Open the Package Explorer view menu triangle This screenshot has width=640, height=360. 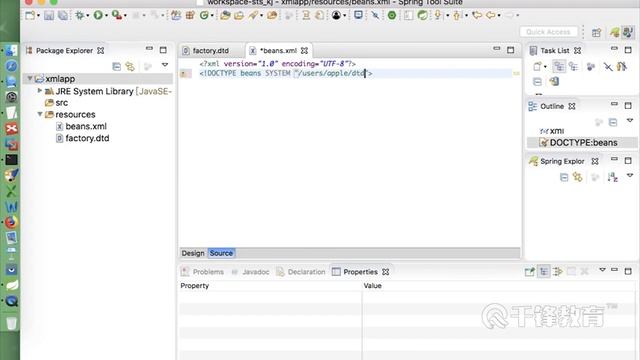[x=165, y=65]
